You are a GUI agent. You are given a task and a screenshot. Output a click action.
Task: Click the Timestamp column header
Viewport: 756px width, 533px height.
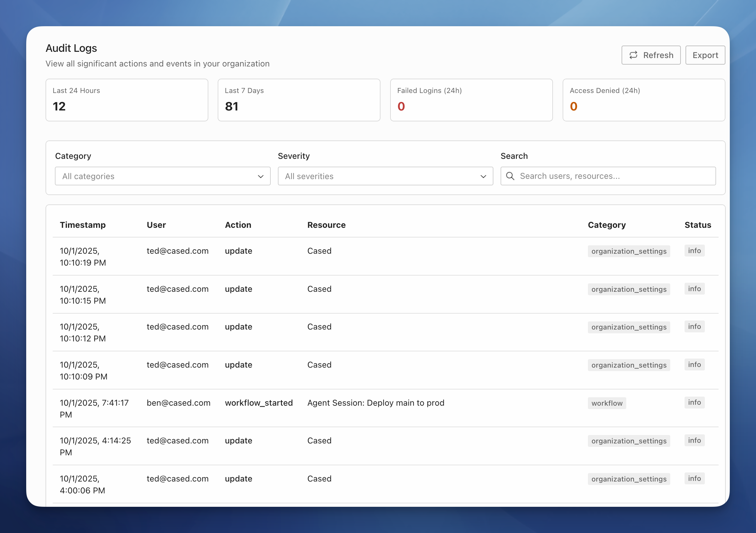pyautogui.click(x=83, y=225)
